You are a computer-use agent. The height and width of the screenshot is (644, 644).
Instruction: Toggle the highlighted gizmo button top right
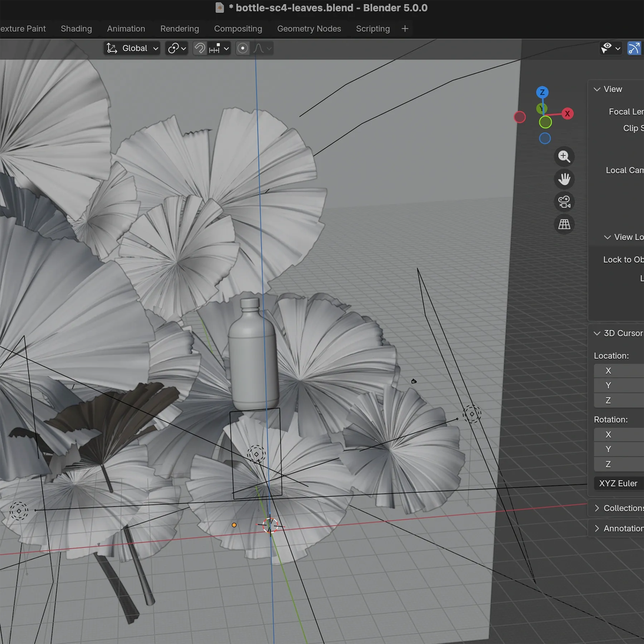[635, 48]
